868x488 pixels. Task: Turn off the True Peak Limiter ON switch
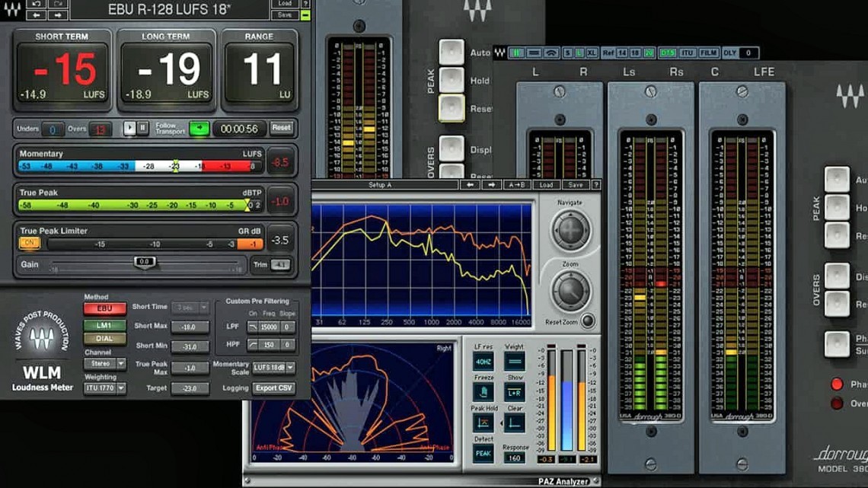coord(30,243)
